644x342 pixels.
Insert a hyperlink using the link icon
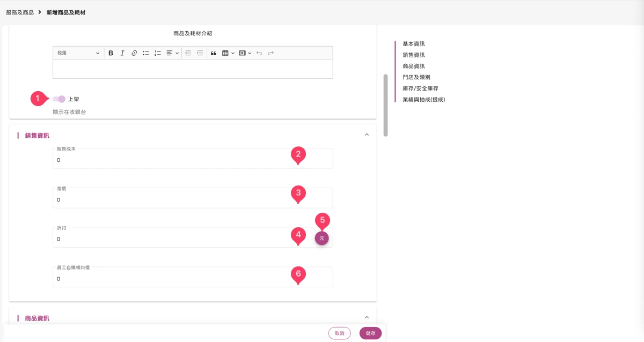click(x=134, y=53)
